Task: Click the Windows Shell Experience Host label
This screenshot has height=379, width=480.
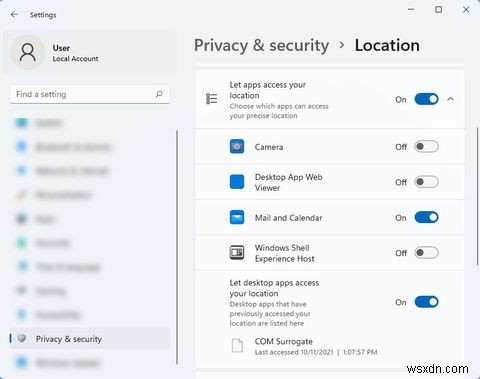Action: (x=285, y=253)
